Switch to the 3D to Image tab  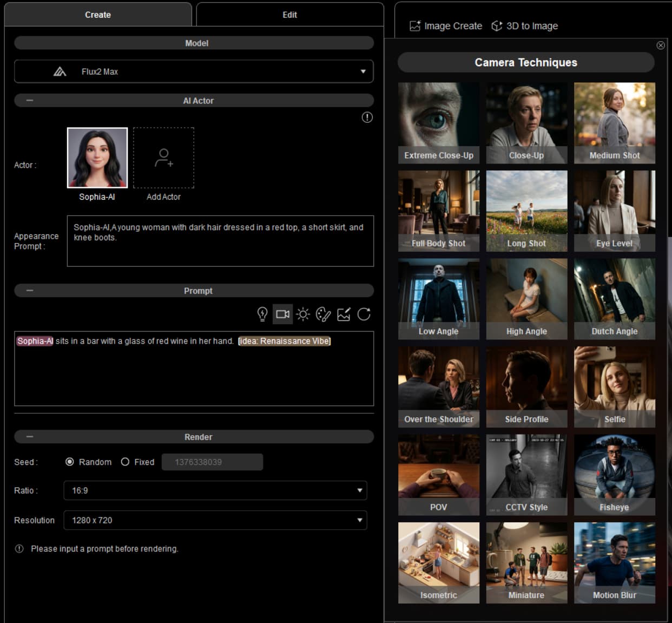click(x=525, y=26)
